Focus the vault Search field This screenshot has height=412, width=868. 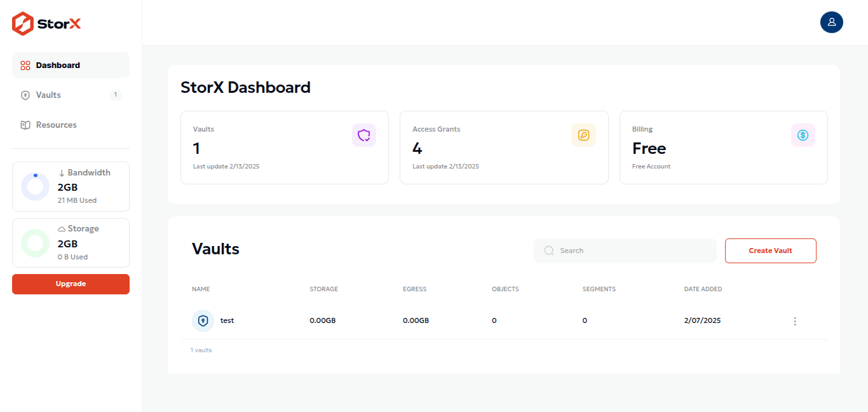click(x=625, y=251)
